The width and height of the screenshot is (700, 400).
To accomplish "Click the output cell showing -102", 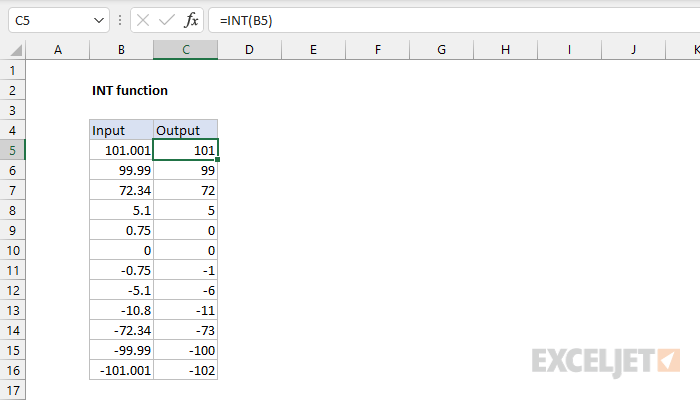I will point(185,370).
